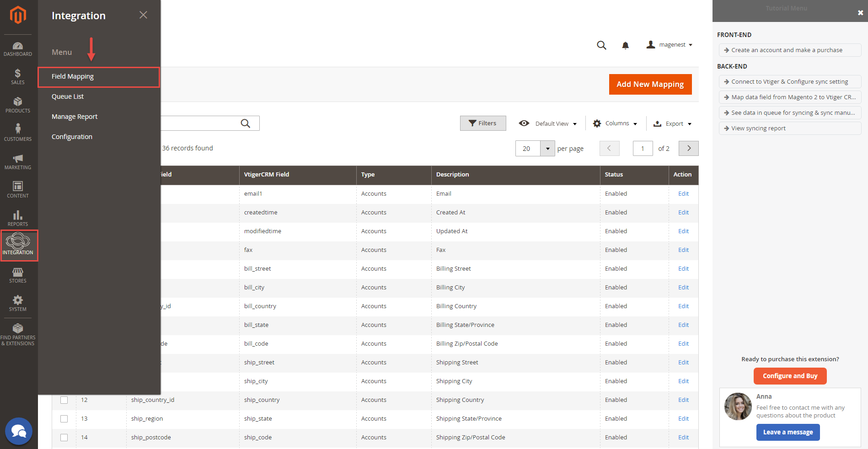This screenshot has height=449, width=868.
Task: Open the Marketing megaphone icon
Action: (18, 161)
